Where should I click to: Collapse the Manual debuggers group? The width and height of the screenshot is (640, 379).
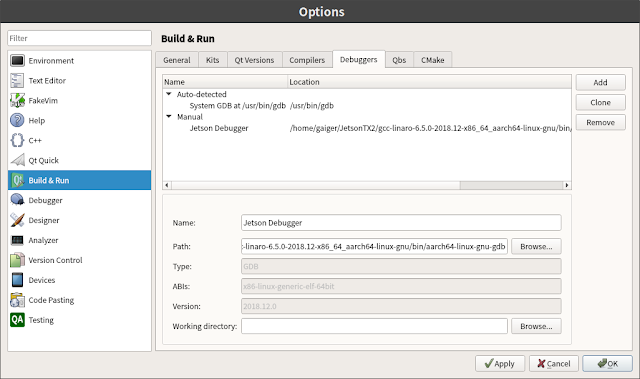169,117
